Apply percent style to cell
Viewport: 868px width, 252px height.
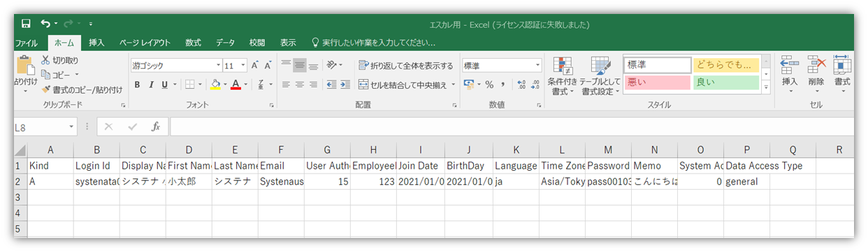click(x=489, y=85)
